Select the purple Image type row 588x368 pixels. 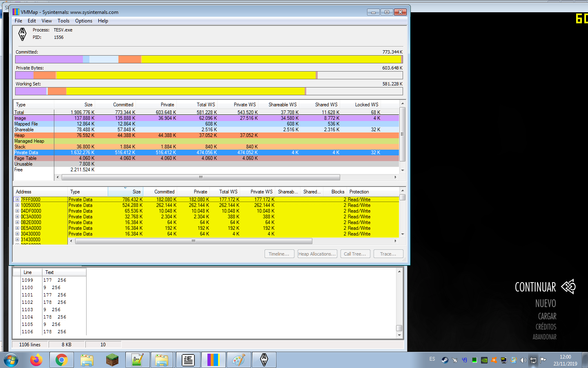[206, 118]
